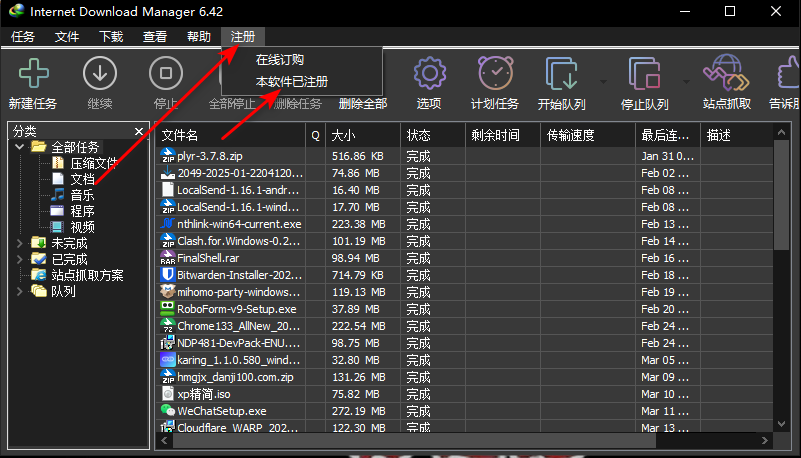Click the 停止队列 icon
The height and width of the screenshot is (458, 801).
coord(644,74)
